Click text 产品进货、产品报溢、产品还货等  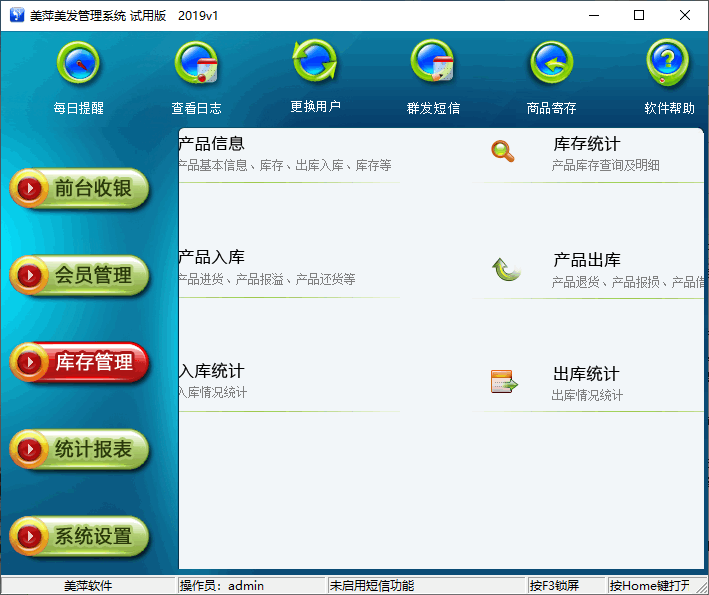[267, 279]
